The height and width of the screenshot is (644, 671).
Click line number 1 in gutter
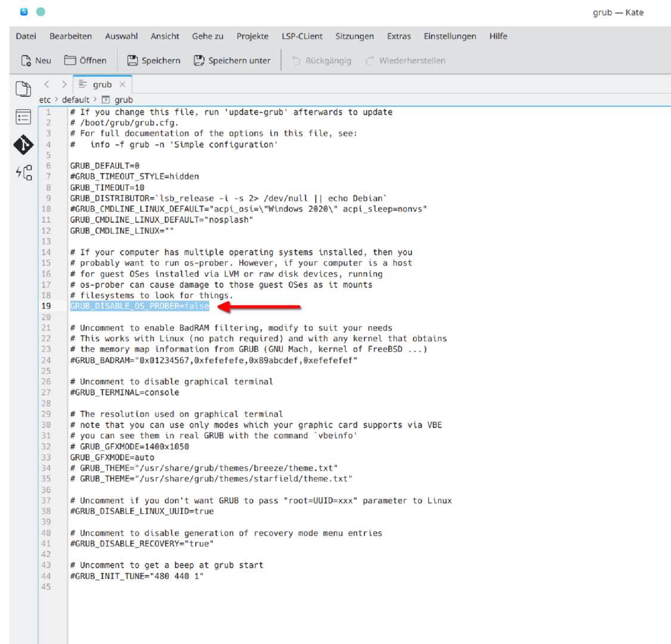coord(48,112)
